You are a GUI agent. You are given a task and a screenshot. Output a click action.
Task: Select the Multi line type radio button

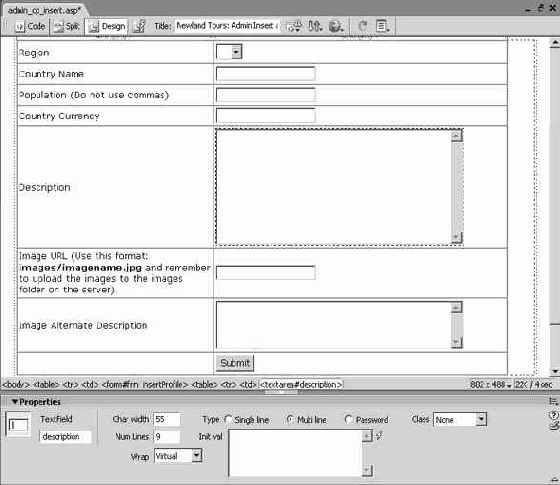coord(290,419)
